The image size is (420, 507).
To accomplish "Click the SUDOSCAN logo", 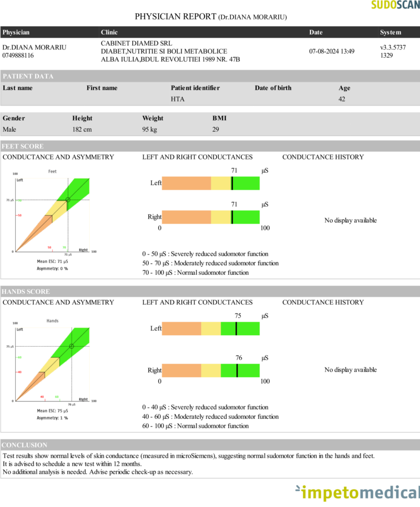I will [395, 5].
